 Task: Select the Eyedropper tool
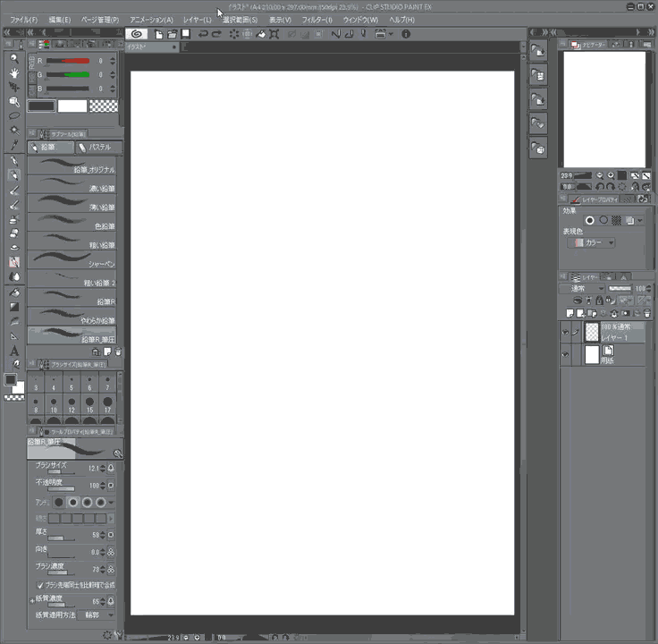click(13, 144)
